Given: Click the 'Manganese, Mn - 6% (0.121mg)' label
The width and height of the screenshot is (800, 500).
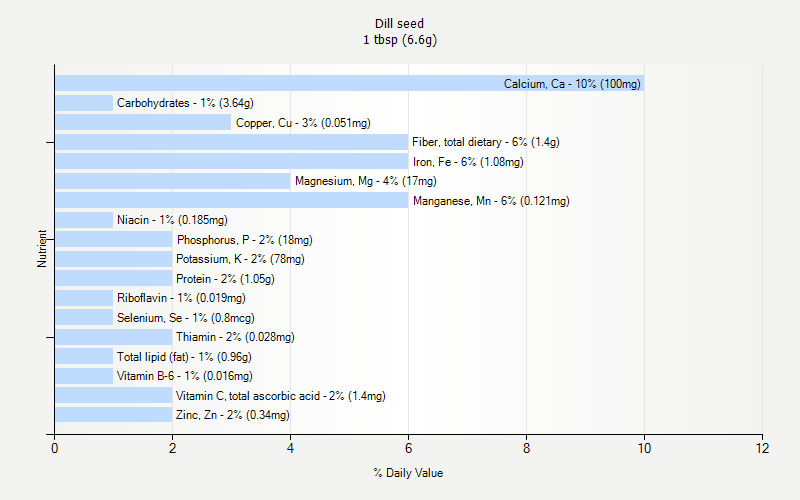Looking at the screenshot, I should click(491, 201).
